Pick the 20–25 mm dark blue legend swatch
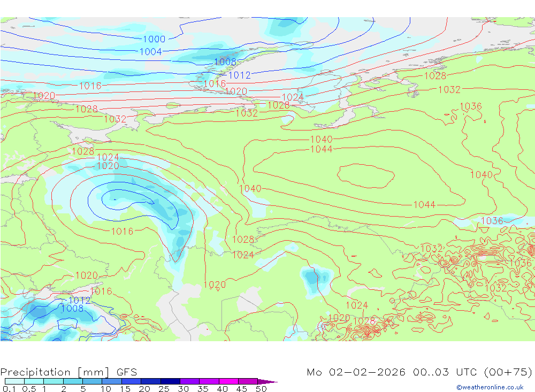 [150, 381]
